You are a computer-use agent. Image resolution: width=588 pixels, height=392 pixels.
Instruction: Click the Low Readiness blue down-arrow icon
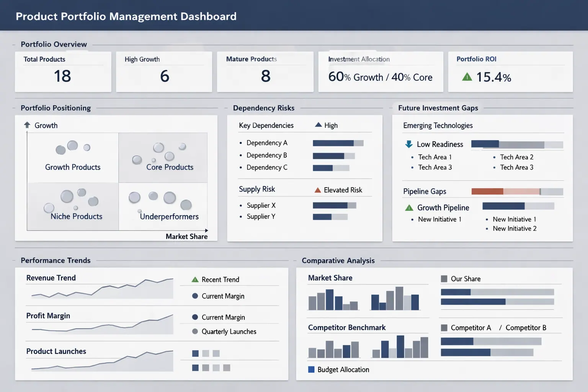[x=408, y=144]
